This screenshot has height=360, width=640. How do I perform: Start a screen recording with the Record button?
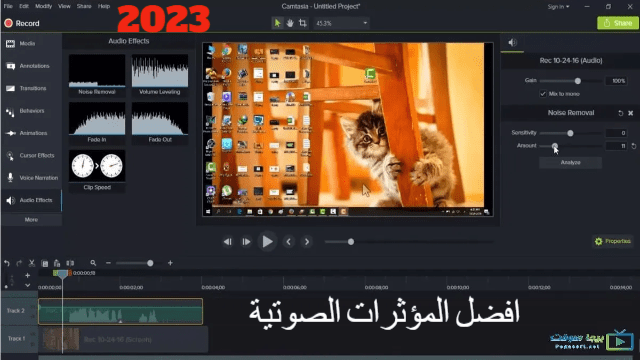[x=22, y=23]
